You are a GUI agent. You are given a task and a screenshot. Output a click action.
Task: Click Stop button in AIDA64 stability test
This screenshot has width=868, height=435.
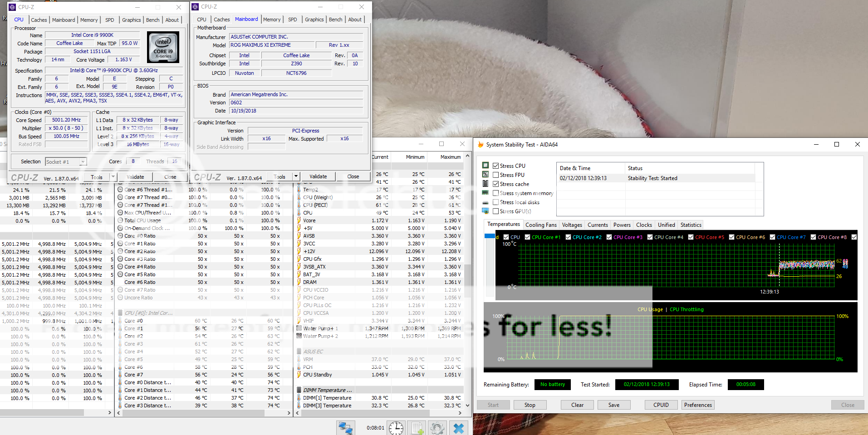click(x=530, y=405)
